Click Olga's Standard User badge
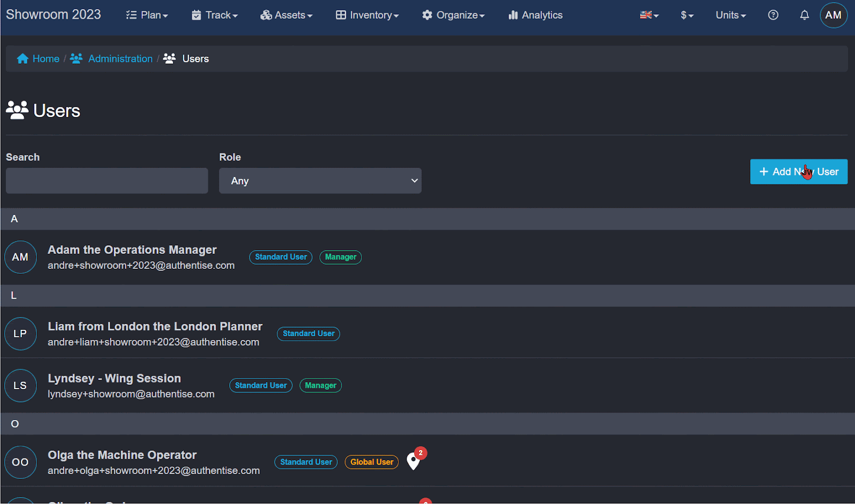 pyautogui.click(x=306, y=462)
